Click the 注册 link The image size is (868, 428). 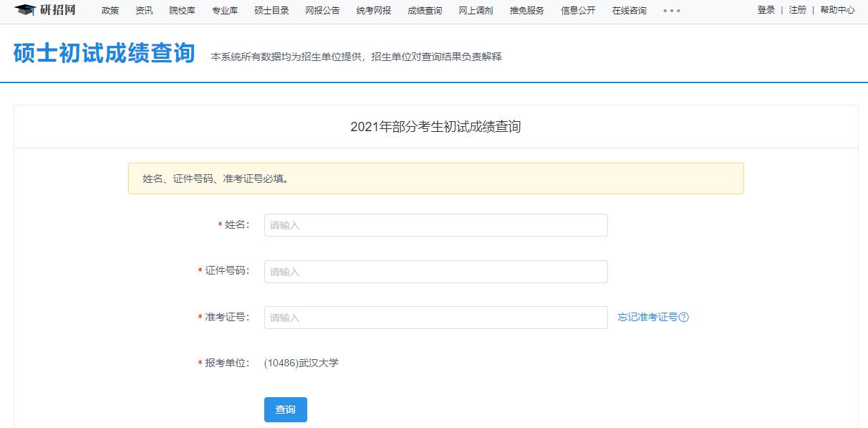tap(797, 11)
